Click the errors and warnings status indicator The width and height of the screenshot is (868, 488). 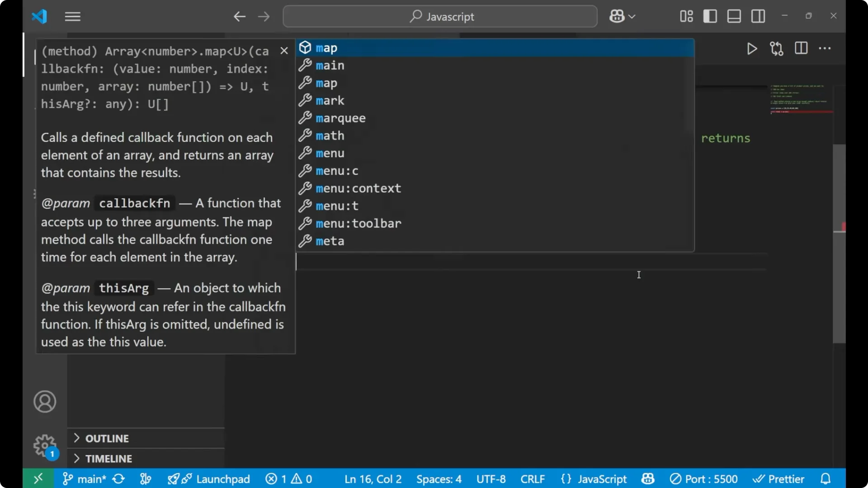point(289,479)
